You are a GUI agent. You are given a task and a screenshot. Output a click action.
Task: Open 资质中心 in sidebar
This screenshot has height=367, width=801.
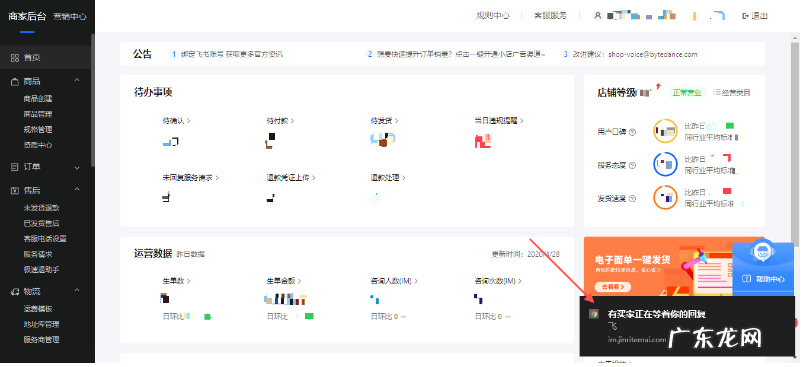pos(38,145)
